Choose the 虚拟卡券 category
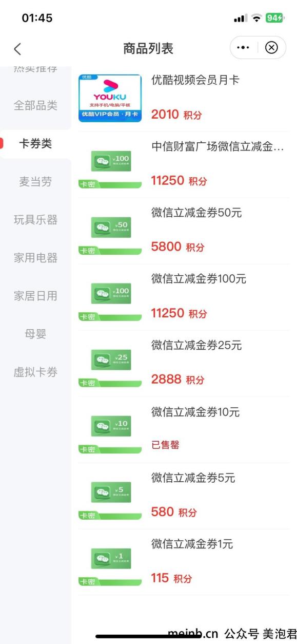This screenshot has height=644, width=297. click(35, 372)
